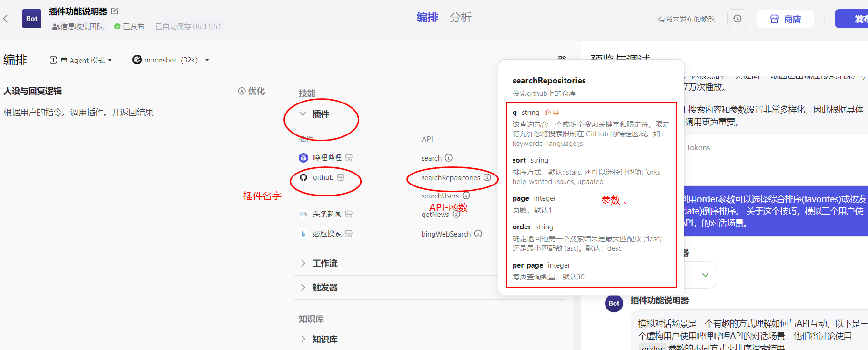Show info for getNews API
The image size is (868, 350).
pyautogui.click(x=456, y=215)
